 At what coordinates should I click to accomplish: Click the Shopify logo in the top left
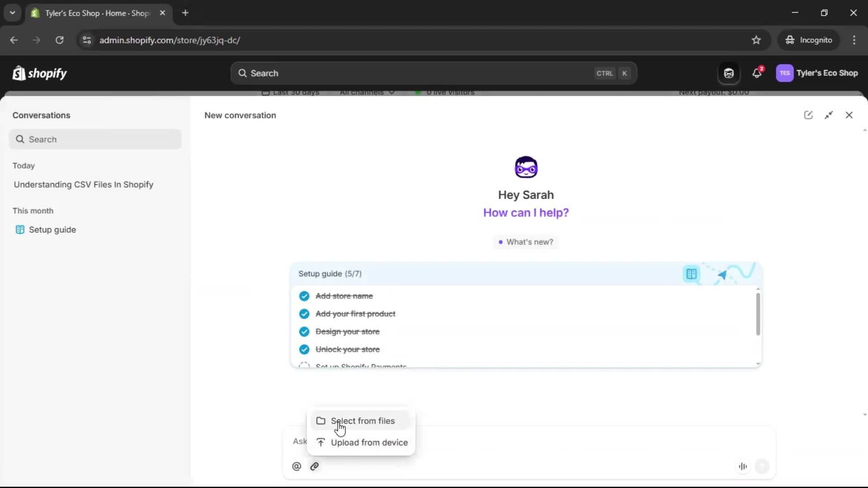tap(39, 73)
